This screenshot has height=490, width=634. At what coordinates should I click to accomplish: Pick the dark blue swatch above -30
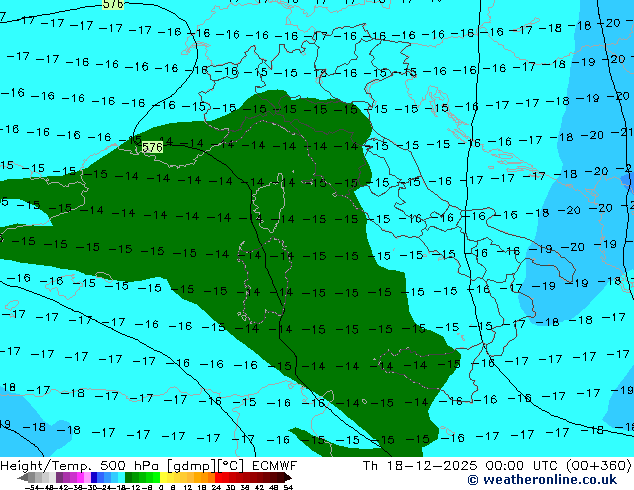tap(94, 477)
